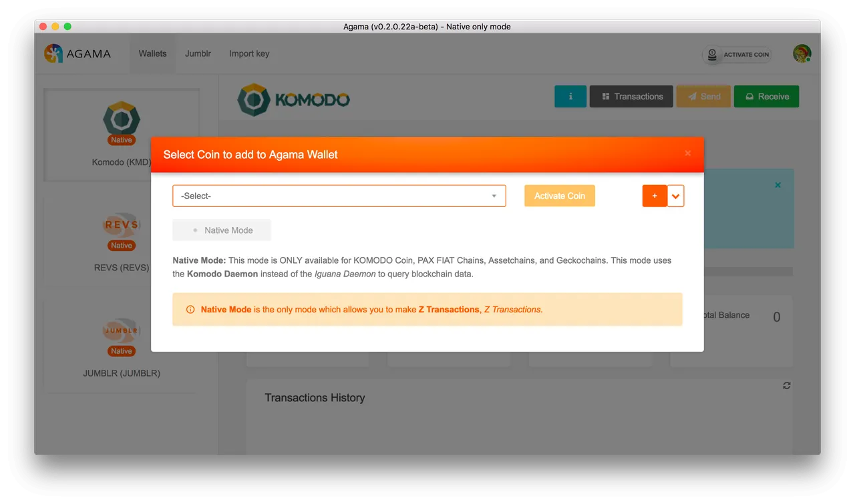Expand the orange chevron dropdown

676,196
